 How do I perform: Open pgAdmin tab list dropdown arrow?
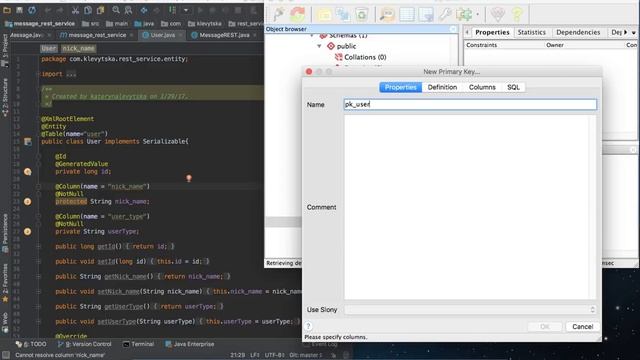pyautogui.click(x=633, y=32)
